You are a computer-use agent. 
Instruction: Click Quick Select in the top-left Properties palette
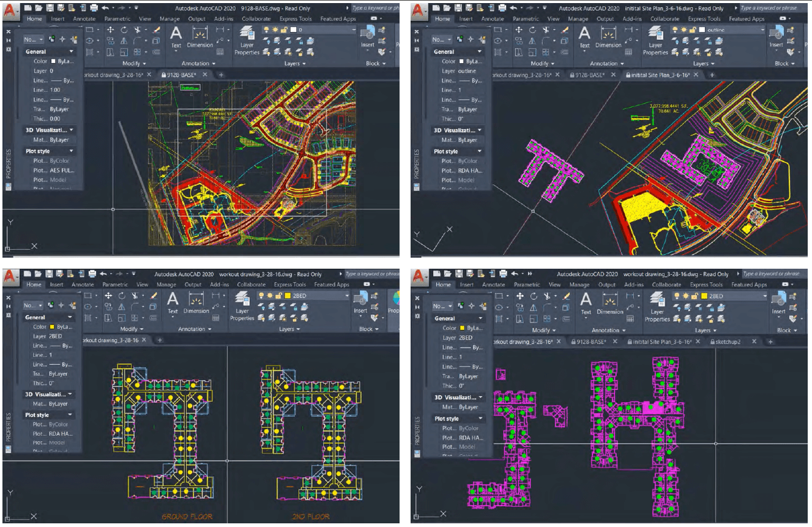[73, 39]
